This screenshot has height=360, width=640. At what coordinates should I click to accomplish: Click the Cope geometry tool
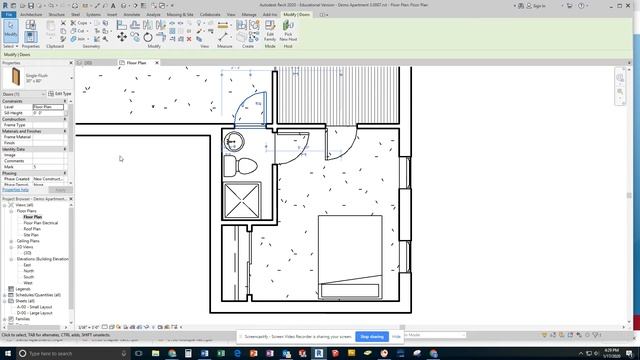80,23
